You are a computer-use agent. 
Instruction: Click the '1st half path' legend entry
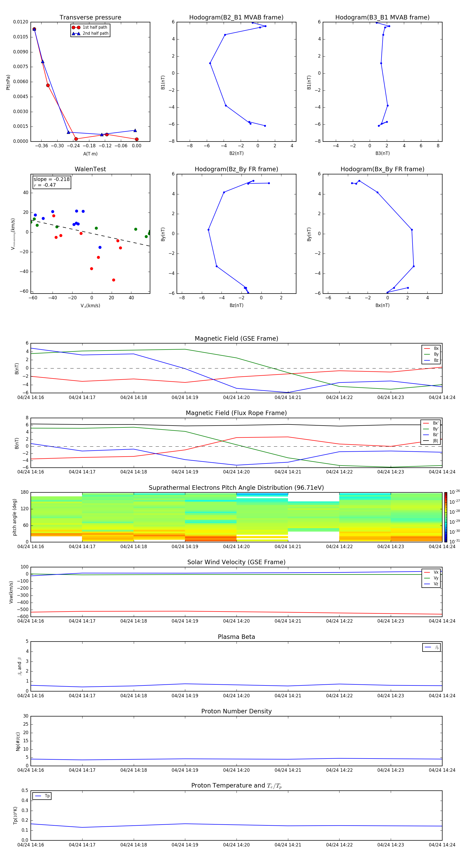90,27
